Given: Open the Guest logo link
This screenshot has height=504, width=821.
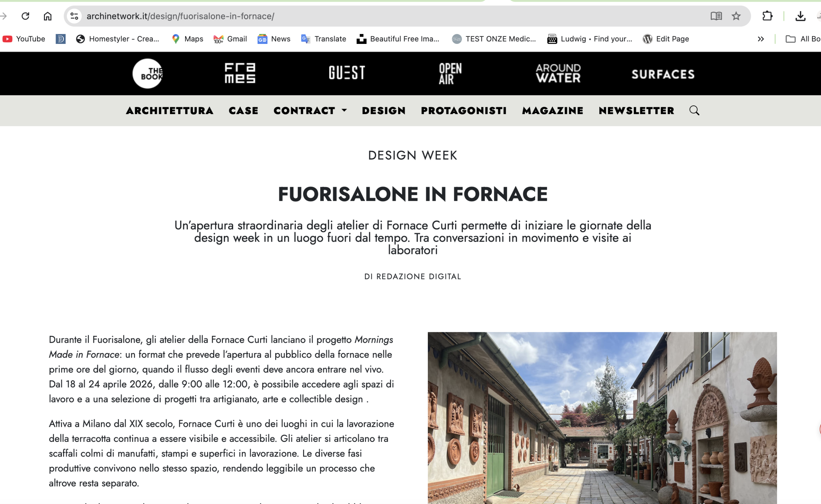Looking at the screenshot, I should pyautogui.click(x=347, y=72).
